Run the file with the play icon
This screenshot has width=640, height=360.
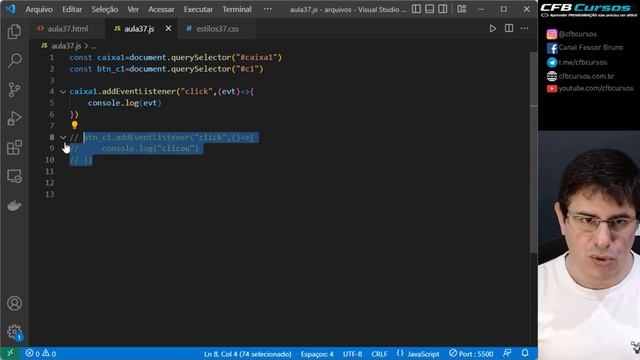pyautogui.click(x=493, y=29)
